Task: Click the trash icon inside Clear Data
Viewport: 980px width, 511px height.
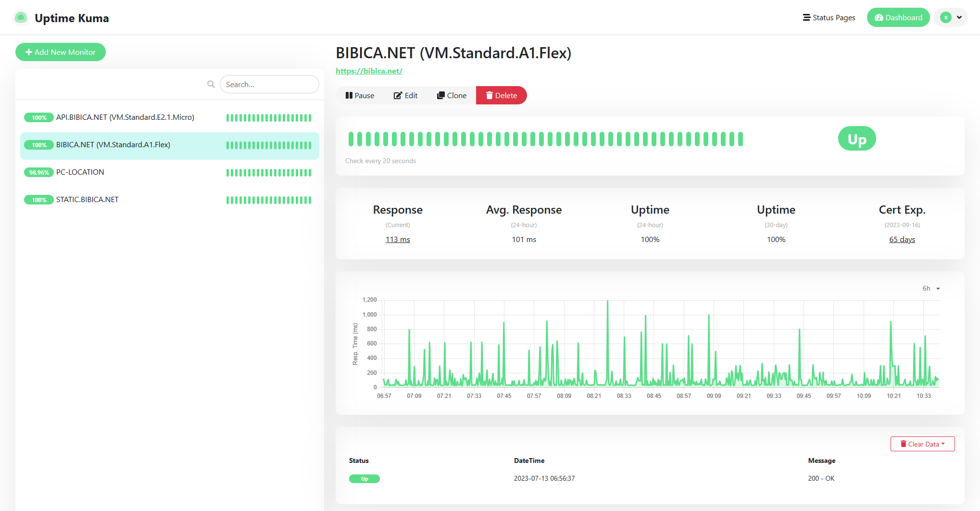Action: (x=903, y=444)
